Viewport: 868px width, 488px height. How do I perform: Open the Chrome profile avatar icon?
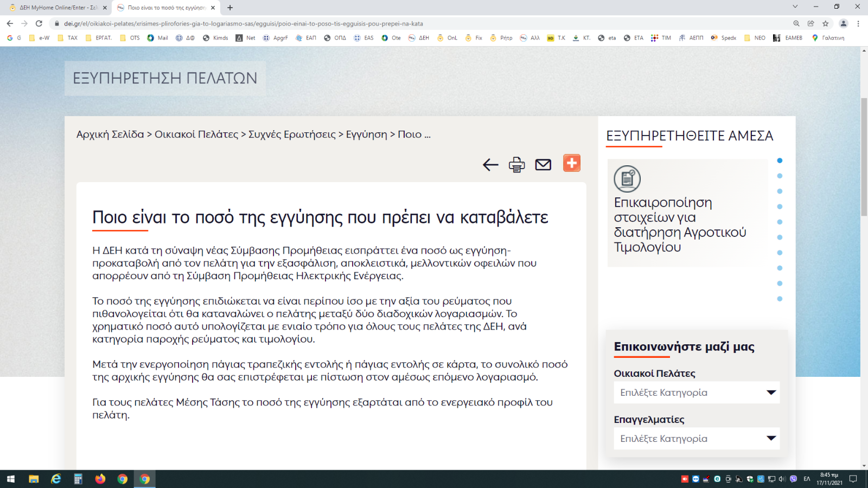pyautogui.click(x=843, y=23)
